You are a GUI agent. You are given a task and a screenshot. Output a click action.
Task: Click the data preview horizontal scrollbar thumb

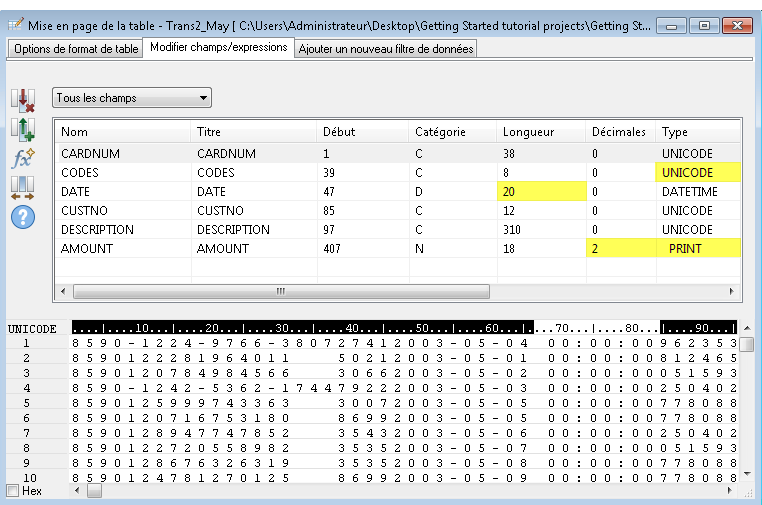pyautogui.click(x=94, y=491)
